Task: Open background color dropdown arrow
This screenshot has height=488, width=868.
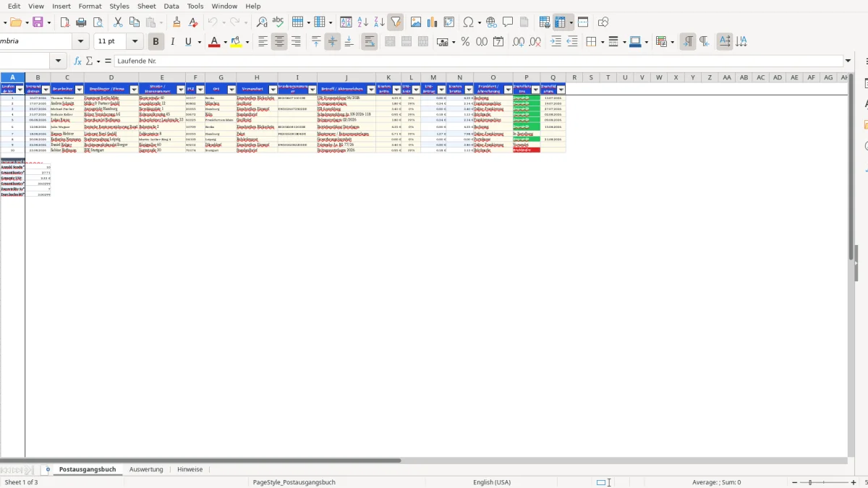Action: pos(248,42)
